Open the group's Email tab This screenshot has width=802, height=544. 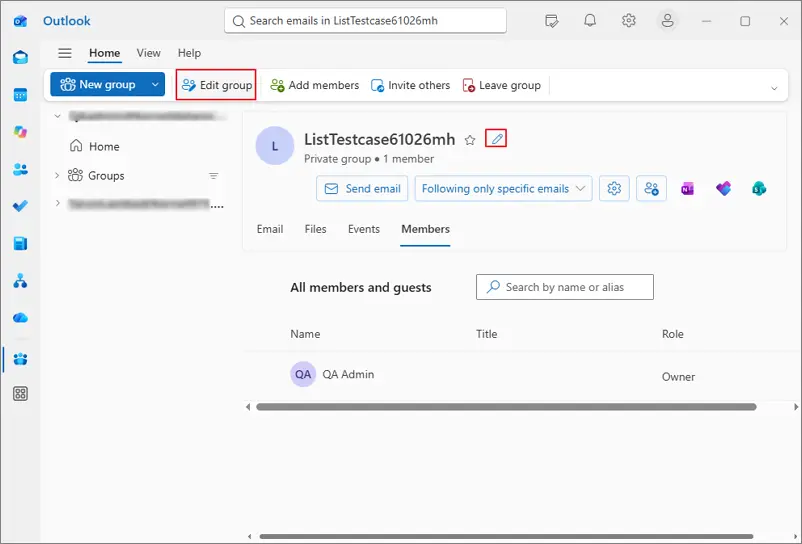tap(270, 229)
